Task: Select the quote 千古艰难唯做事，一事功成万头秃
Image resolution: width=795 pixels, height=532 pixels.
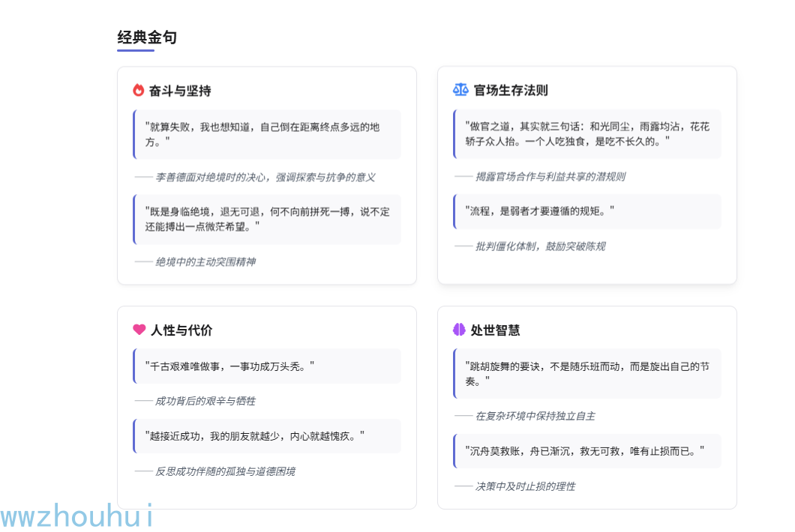Action: click(267, 366)
